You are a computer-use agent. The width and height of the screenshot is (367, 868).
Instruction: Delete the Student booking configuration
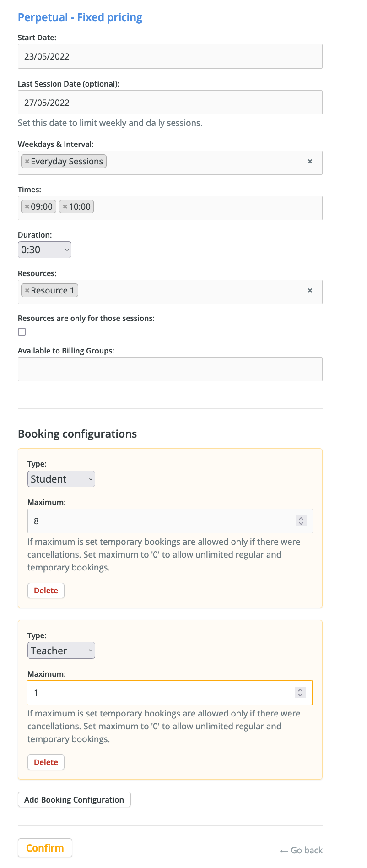click(46, 590)
